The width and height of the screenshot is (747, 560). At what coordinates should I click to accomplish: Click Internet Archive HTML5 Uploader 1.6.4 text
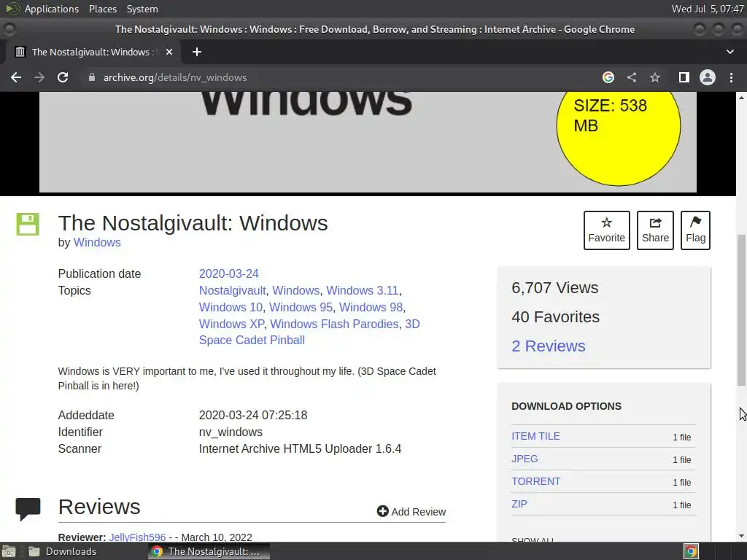pyautogui.click(x=300, y=448)
